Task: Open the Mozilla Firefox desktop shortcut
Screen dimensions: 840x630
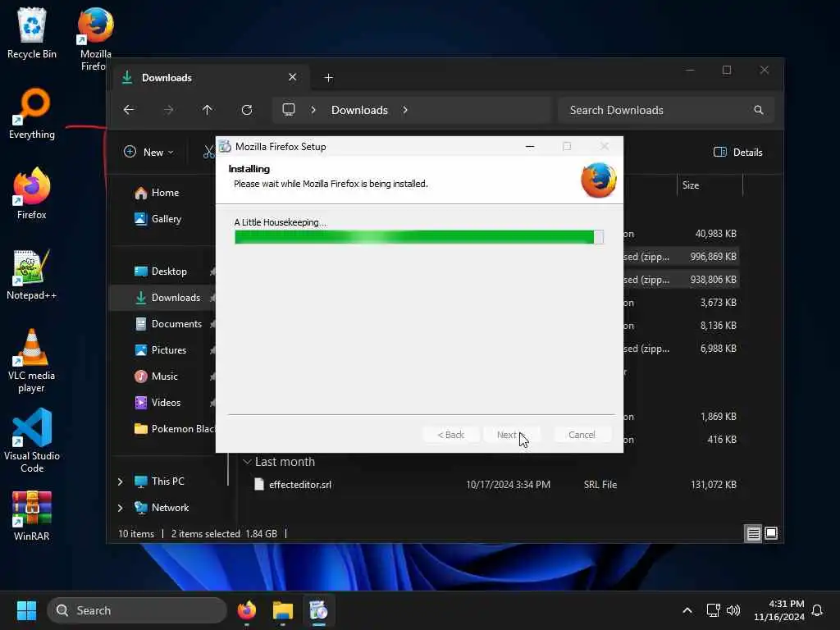Action: 95,38
